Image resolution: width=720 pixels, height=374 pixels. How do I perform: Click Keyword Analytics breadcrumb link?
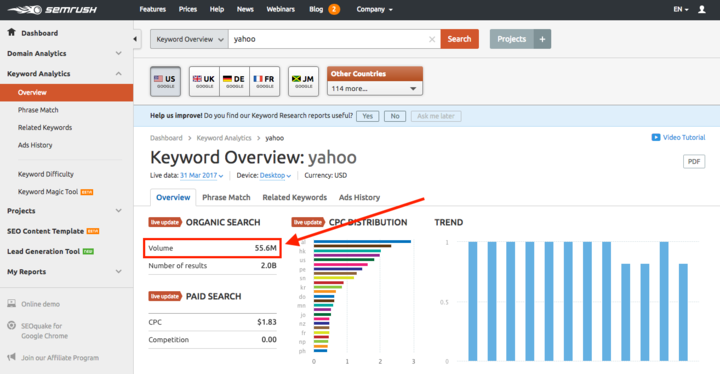224,138
